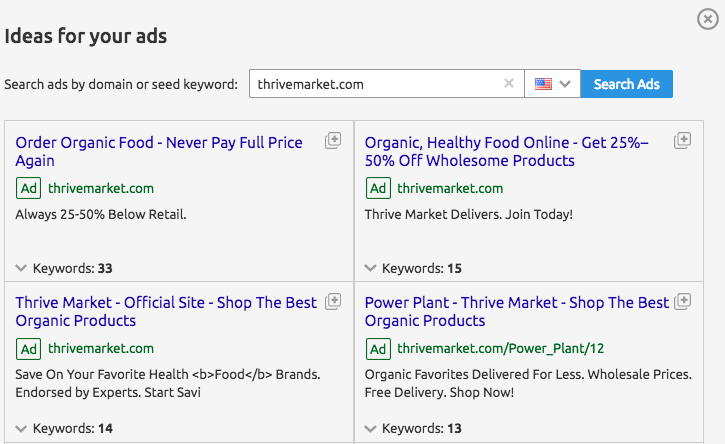Viewport: 725px width, 444px height.
Task: Open the country flag dropdown
Action: (553, 84)
